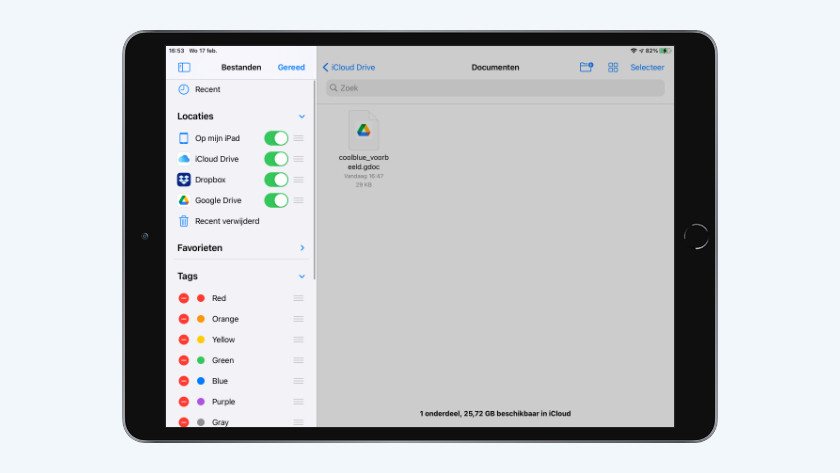Toggle the Google Drive location off

tap(276, 200)
